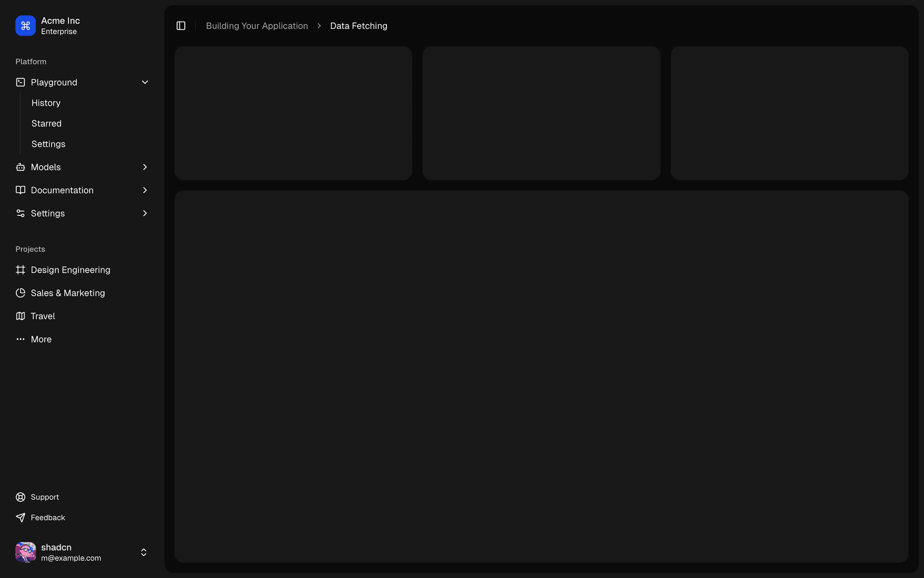The height and width of the screenshot is (578, 924).
Task: Expand the Models submenu chevron
Action: (145, 167)
